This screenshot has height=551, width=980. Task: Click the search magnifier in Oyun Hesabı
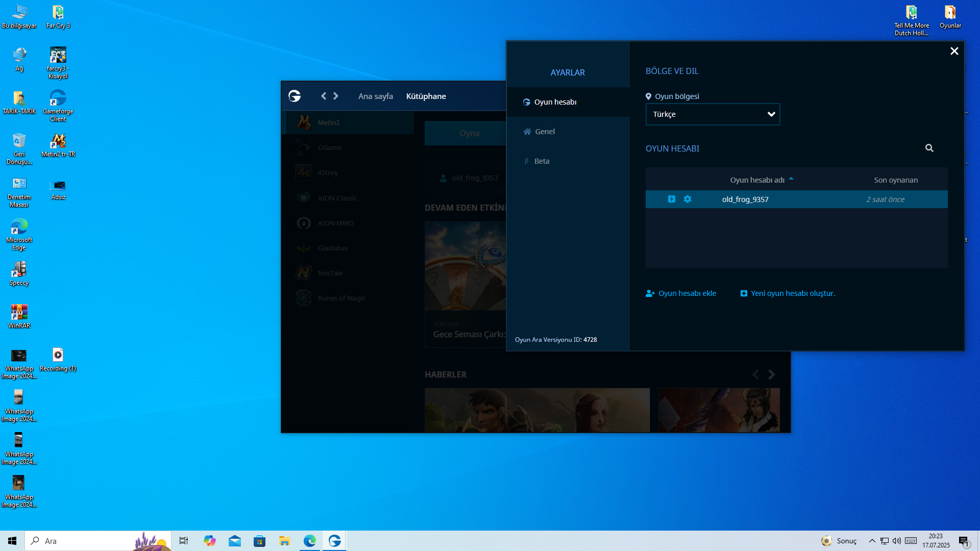click(929, 148)
